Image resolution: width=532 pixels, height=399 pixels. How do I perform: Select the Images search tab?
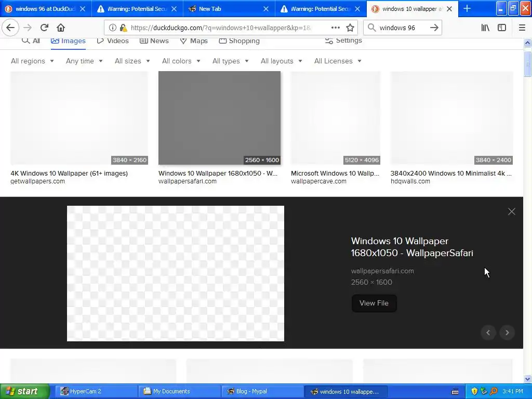point(68,41)
